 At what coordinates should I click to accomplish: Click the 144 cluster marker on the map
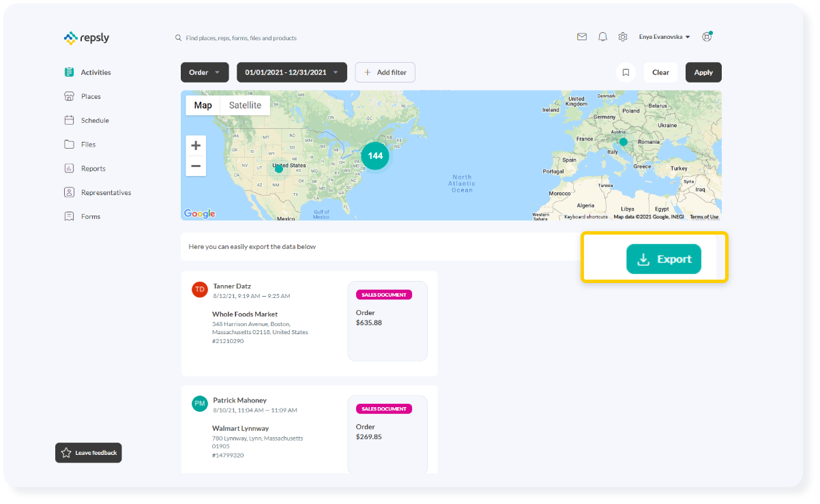pos(375,155)
